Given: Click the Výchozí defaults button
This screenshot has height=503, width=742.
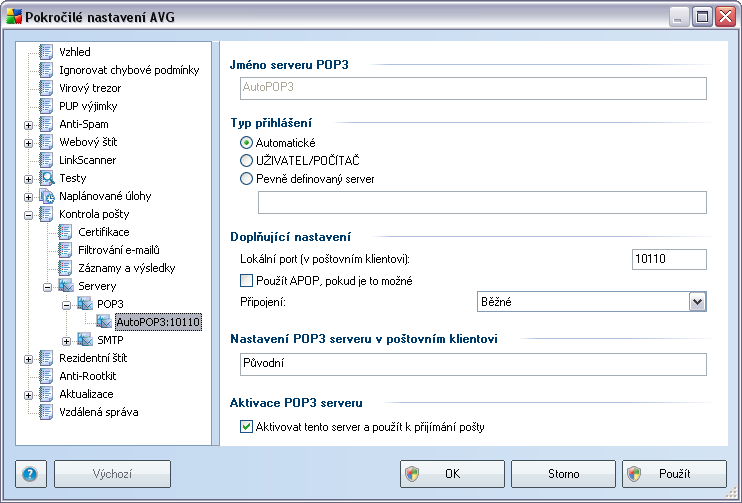Looking at the screenshot, I should (112, 474).
